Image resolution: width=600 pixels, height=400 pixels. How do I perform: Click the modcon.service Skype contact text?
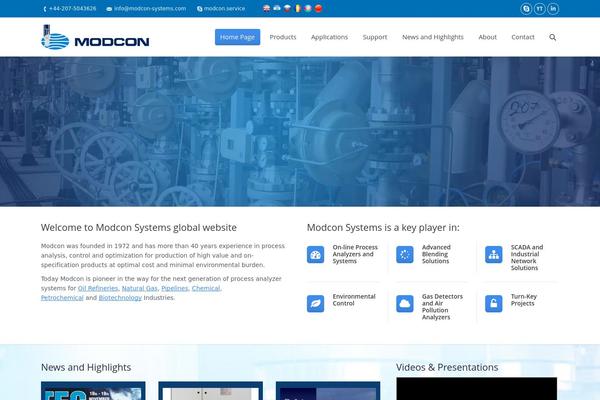coord(224,8)
